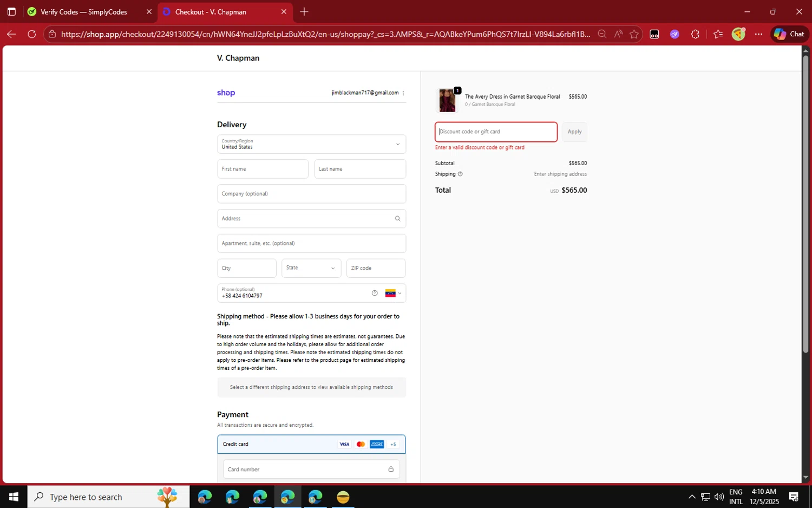
Task: Open the black robot-face extension icon
Action: 654,34
